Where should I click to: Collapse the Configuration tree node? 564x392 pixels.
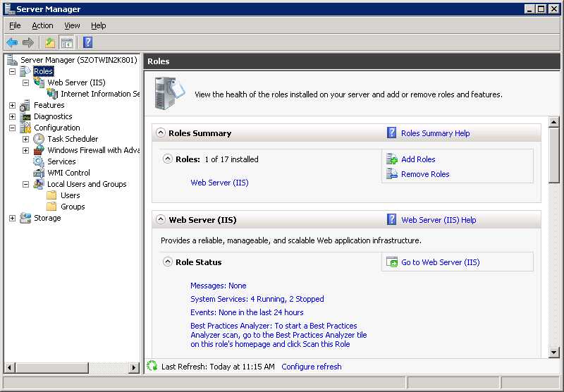tap(12, 128)
